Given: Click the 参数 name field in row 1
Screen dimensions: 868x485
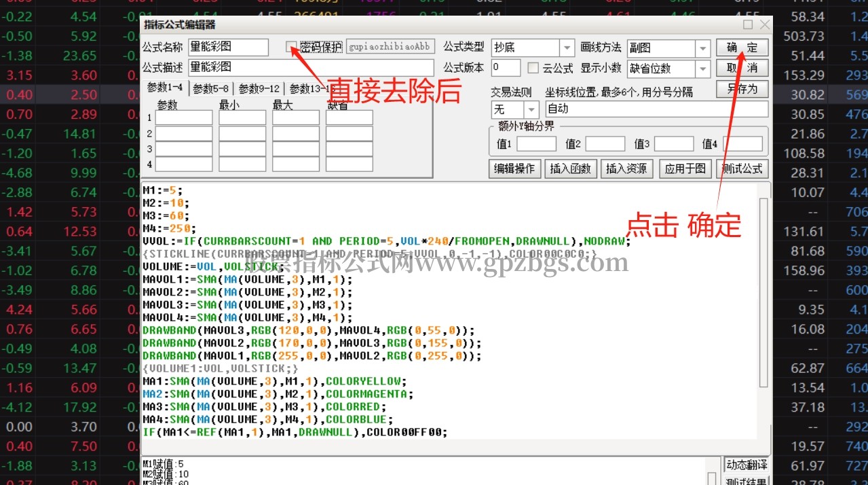Looking at the screenshot, I should [184, 118].
